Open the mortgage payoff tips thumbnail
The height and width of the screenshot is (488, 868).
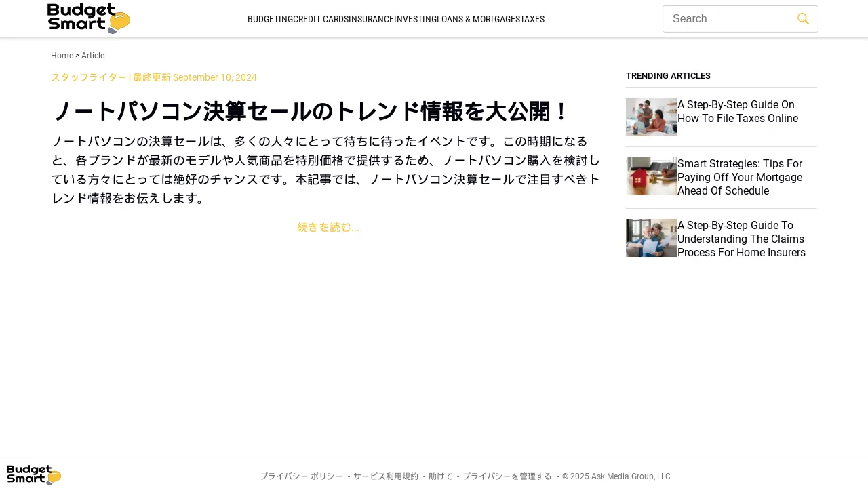(651, 176)
